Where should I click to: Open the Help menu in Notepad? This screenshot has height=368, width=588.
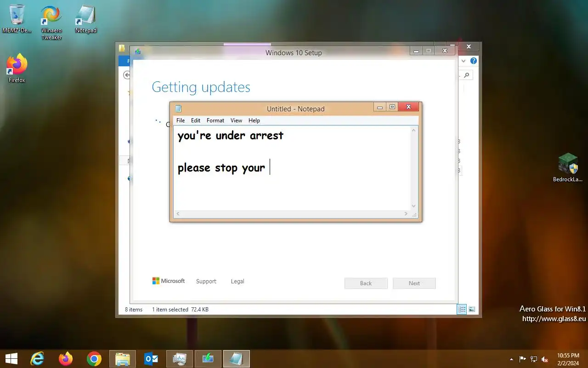[254, 121]
